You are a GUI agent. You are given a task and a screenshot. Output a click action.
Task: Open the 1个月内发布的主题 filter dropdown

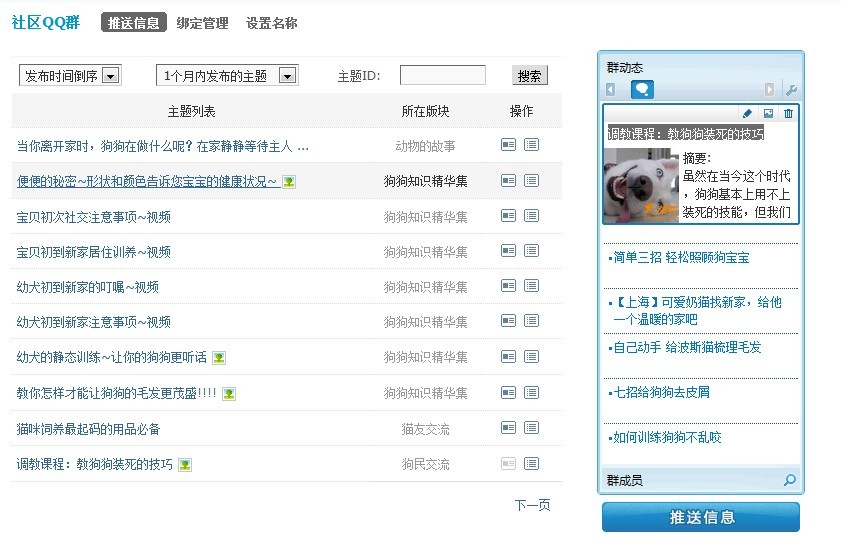(x=227, y=76)
